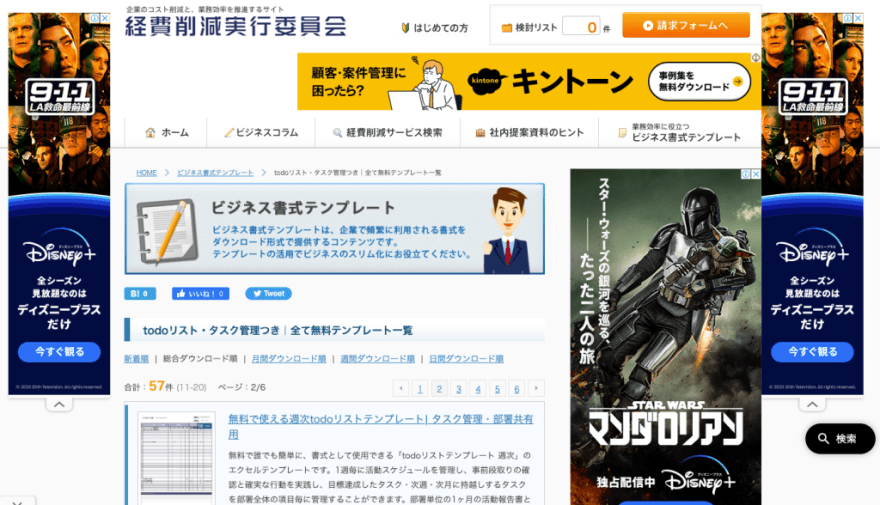Click AdChoices icon on left 9-1-1 ad
The image size is (880, 505).
pyautogui.click(x=95, y=18)
